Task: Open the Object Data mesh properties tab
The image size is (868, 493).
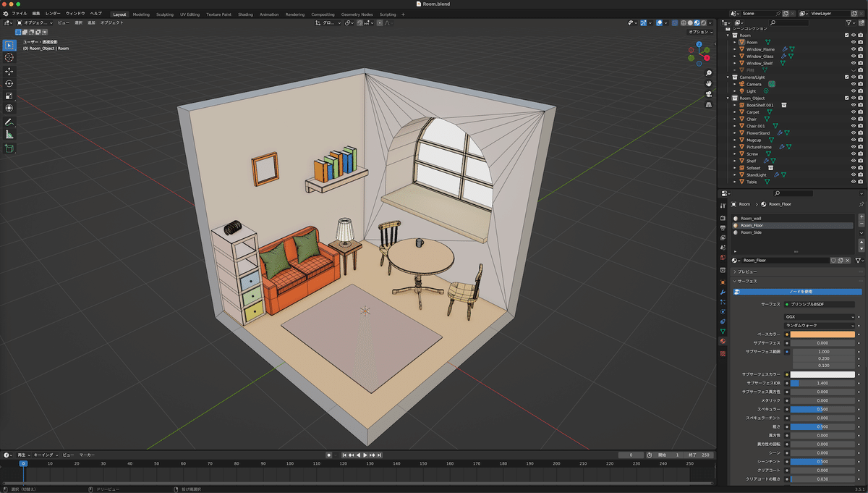Action: [723, 332]
